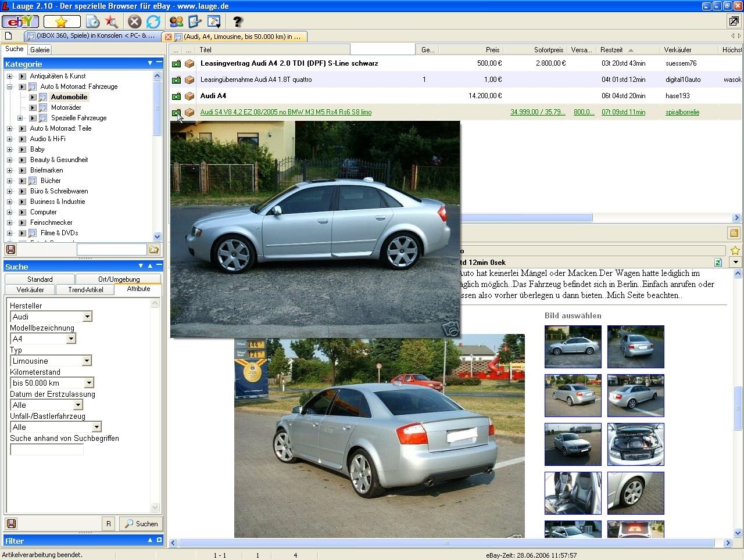The image size is (744, 560).
Task: Open the hammer tools dropdown icon
Action: point(214,21)
